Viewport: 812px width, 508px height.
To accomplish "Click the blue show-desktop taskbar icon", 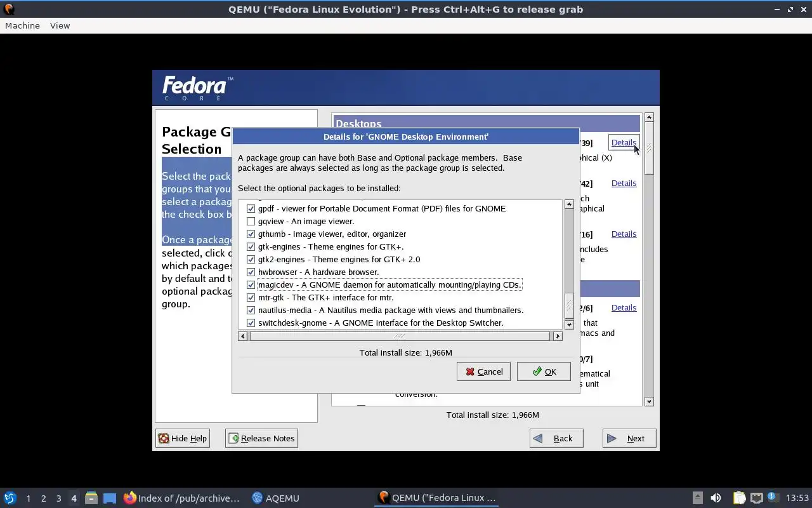I will (110, 498).
